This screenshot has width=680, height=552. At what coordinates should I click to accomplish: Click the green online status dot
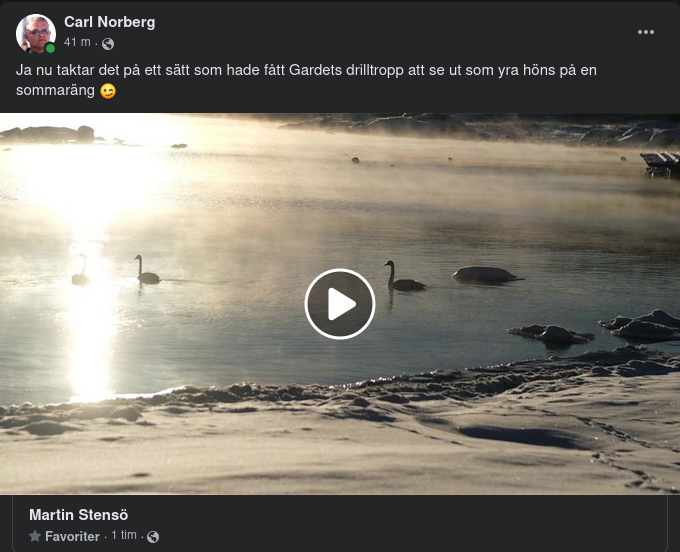point(50,48)
